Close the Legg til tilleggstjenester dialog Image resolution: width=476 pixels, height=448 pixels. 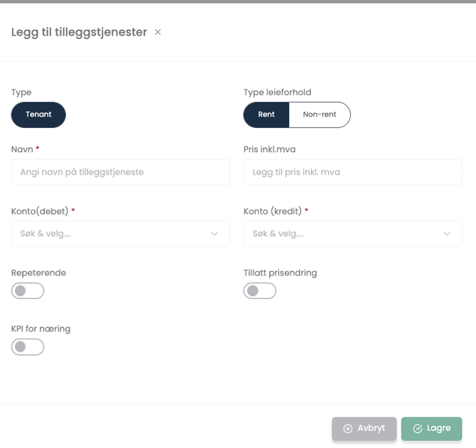pyautogui.click(x=158, y=32)
